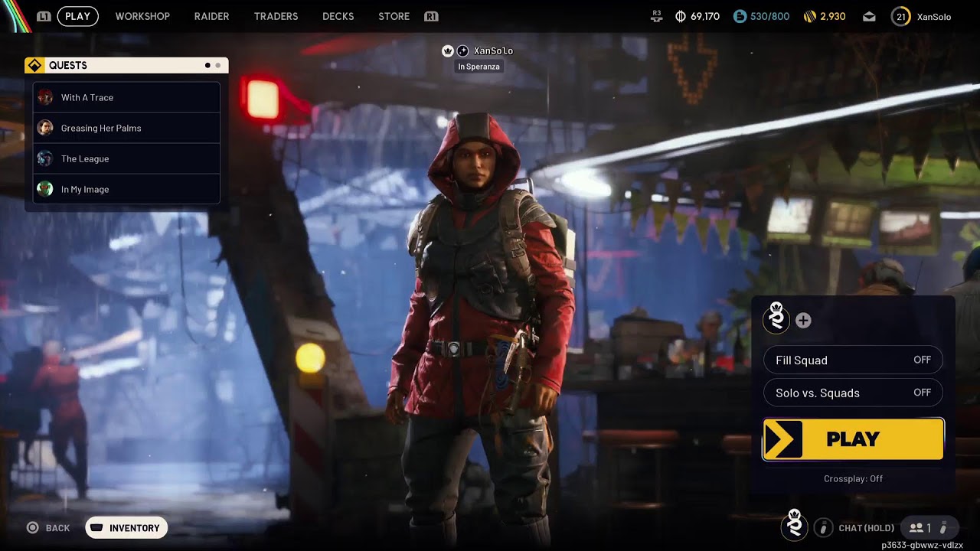Click the coin currency icon beside 69,170
Screen dimensions: 980x551
(x=680, y=16)
